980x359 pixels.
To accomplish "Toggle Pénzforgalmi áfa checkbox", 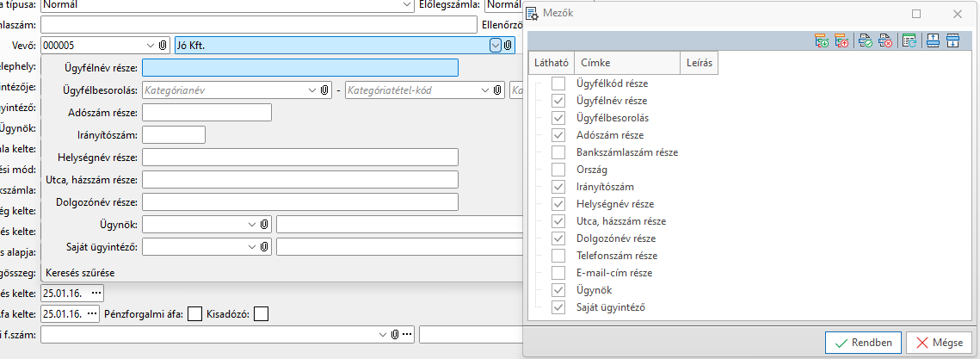I will (x=195, y=313).
